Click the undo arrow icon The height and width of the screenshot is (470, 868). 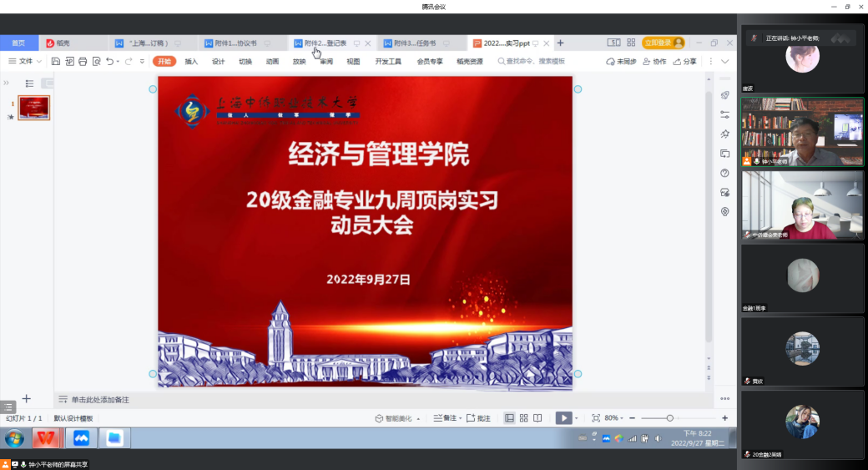110,61
